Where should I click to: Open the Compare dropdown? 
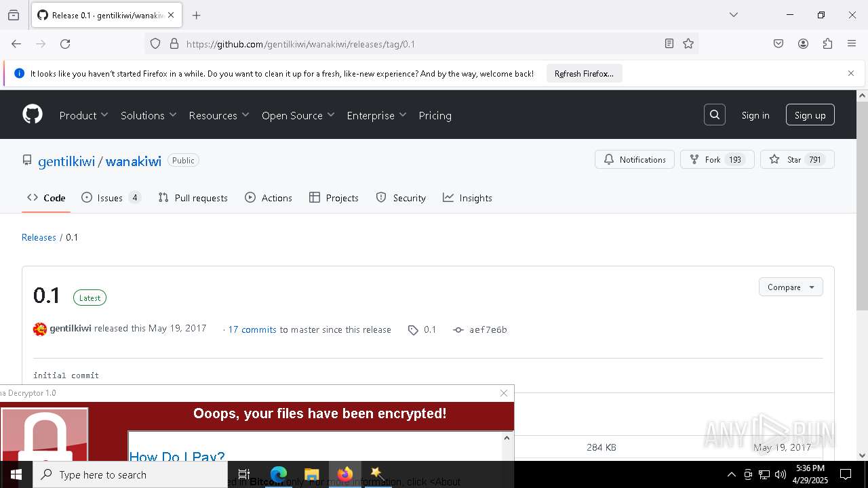click(x=791, y=287)
